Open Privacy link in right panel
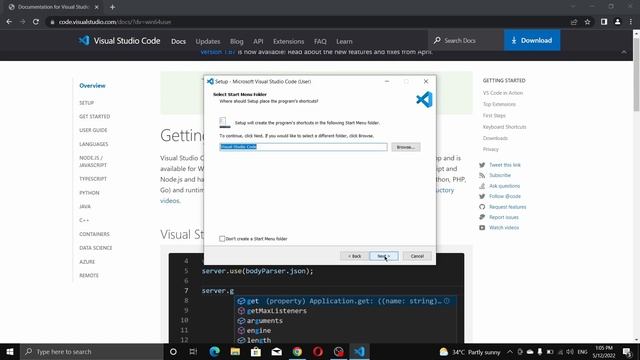Image resolution: width=640 pixels, height=360 pixels. 491,149
